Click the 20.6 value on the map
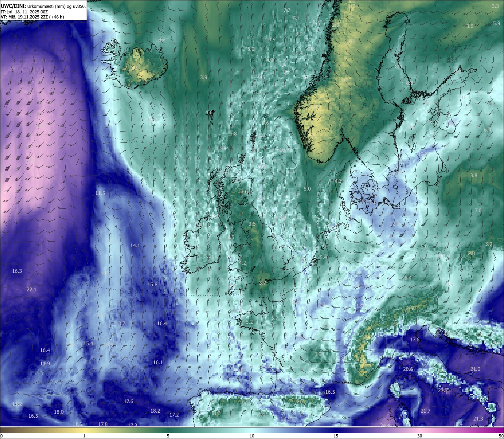The image size is (504, 439). click(408, 369)
